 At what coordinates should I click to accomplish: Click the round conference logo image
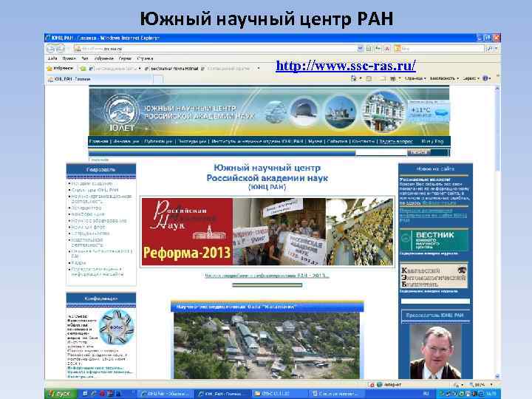(x=117, y=327)
